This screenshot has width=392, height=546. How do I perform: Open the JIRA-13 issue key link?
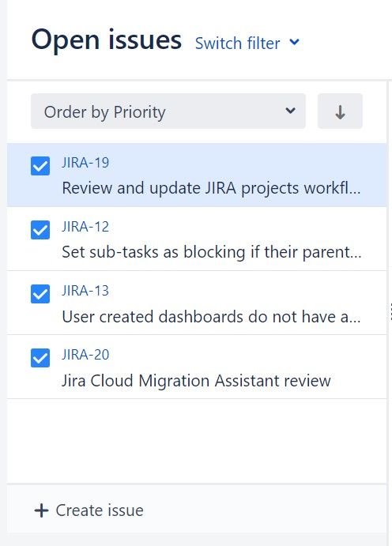point(85,291)
